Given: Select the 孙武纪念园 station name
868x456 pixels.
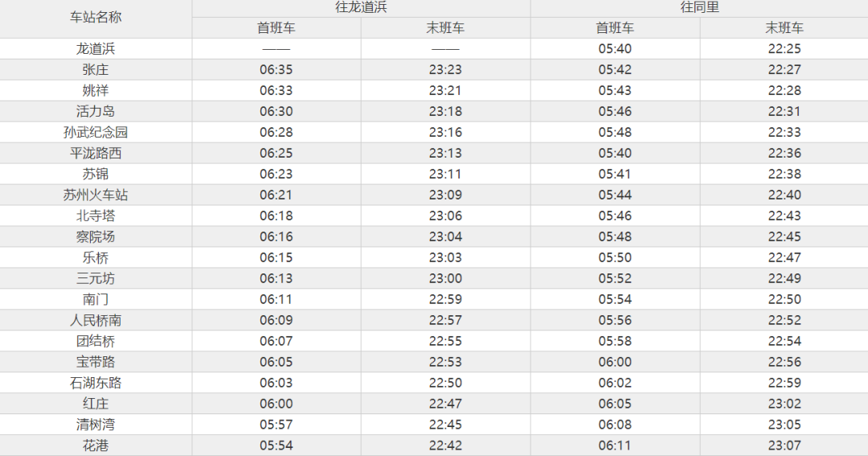Looking at the screenshot, I should click(x=96, y=133).
